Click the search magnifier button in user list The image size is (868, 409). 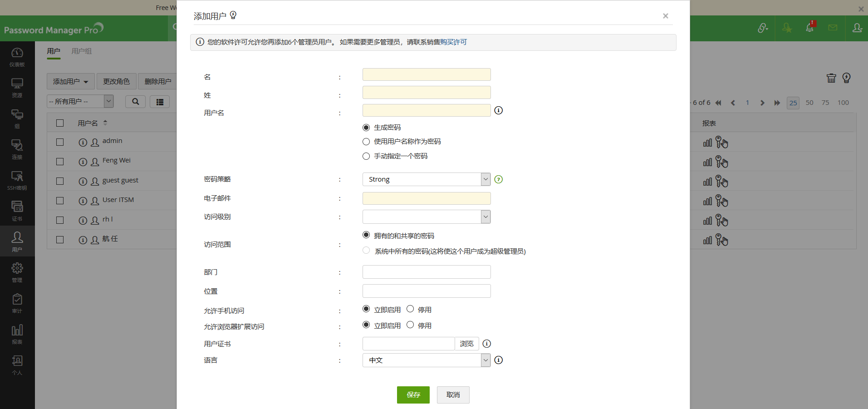(135, 102)
